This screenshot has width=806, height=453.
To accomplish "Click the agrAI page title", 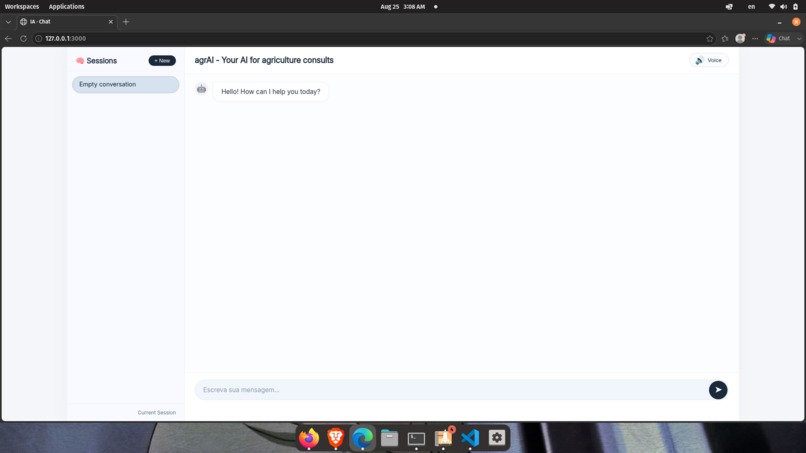I will coord(264,60).
